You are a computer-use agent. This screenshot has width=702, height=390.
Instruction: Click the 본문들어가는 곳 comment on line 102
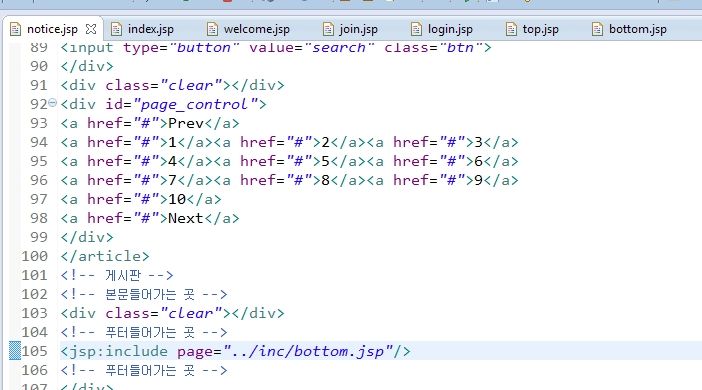[x=144, y=294]
